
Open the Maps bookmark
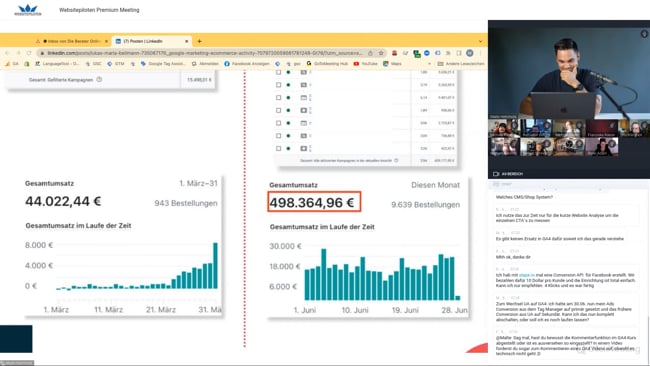[x=392, y=64]
